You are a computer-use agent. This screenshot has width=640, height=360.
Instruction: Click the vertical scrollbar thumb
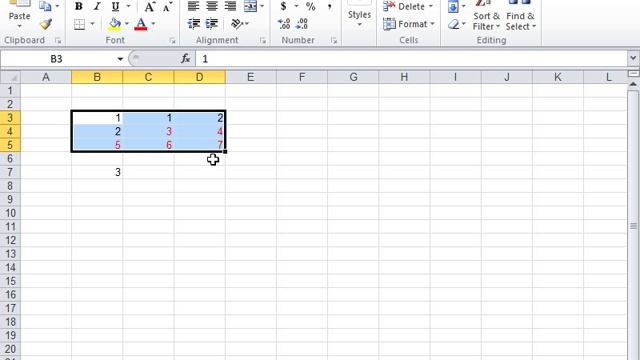tap(633, 225)
